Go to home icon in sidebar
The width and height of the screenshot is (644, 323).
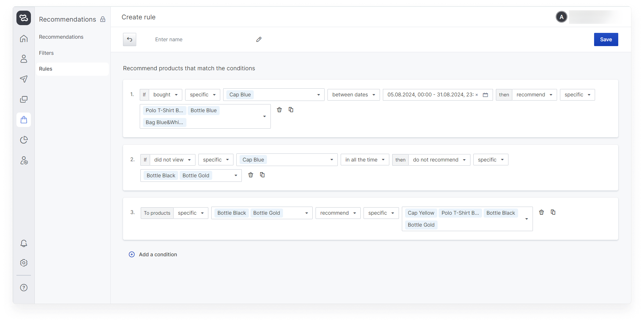[24, 39]
